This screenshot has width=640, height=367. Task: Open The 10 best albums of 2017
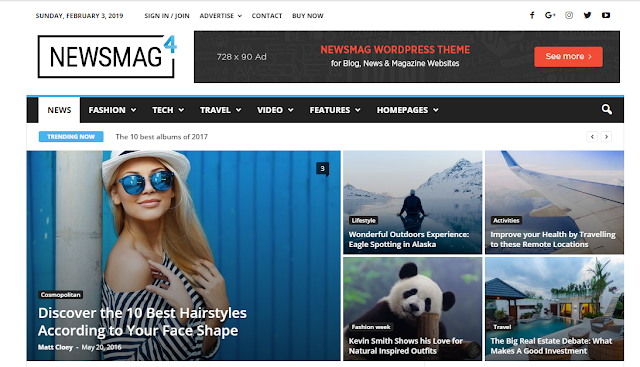162,137
